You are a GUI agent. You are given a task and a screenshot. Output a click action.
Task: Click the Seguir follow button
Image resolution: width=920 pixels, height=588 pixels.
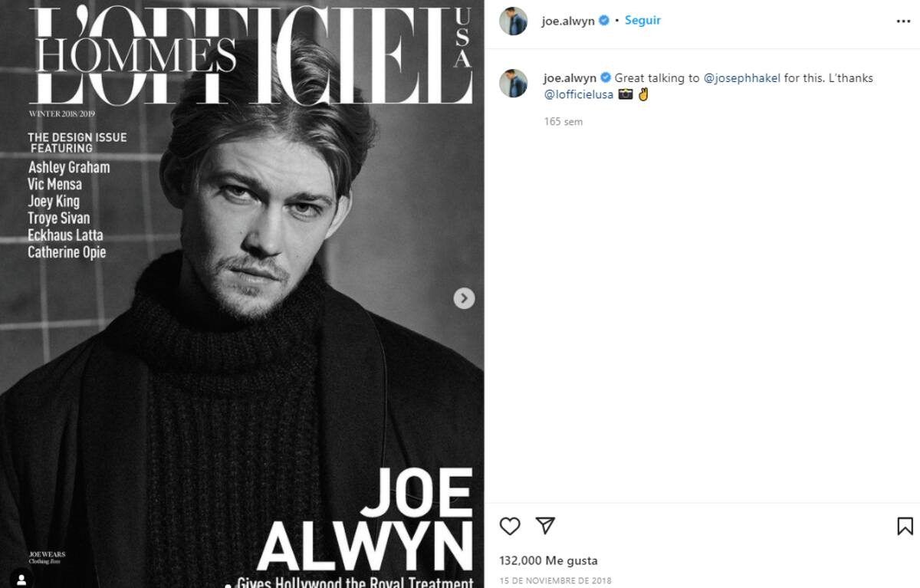click(642, 21)
